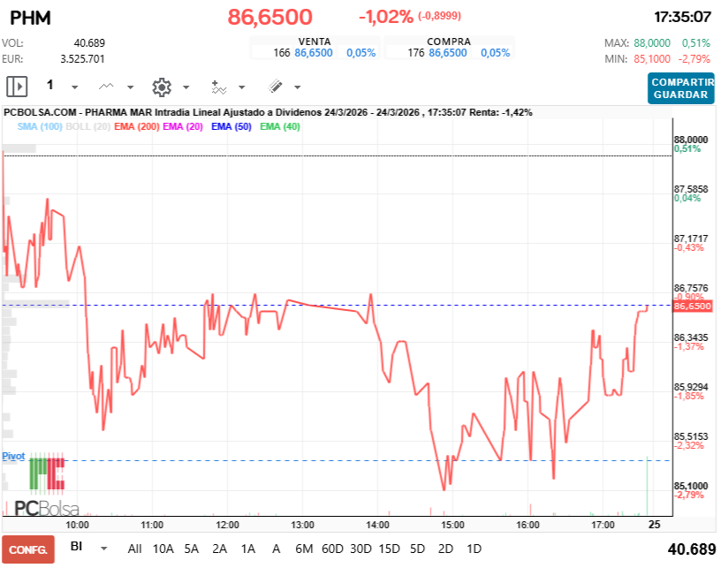Click the 12:00 time axis label
Image resolution: width=728 pixels, height=568 pixels.
pyautogui.click(x=228, y=525)
